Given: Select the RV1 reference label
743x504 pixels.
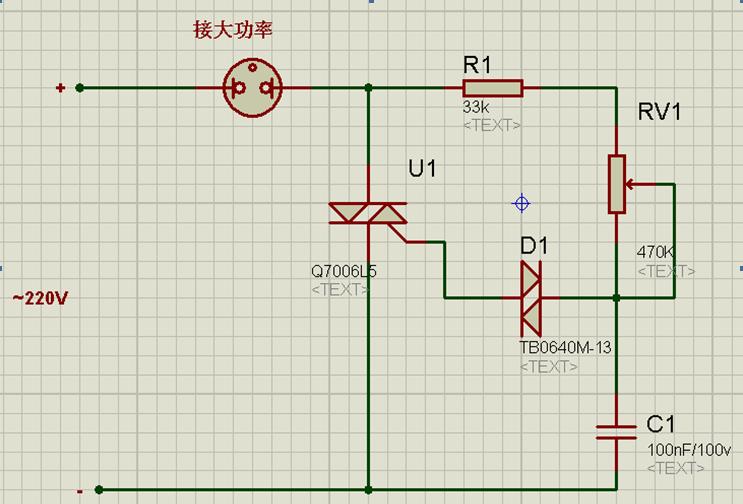Looking at the screenshot, I should coord(660,112).
